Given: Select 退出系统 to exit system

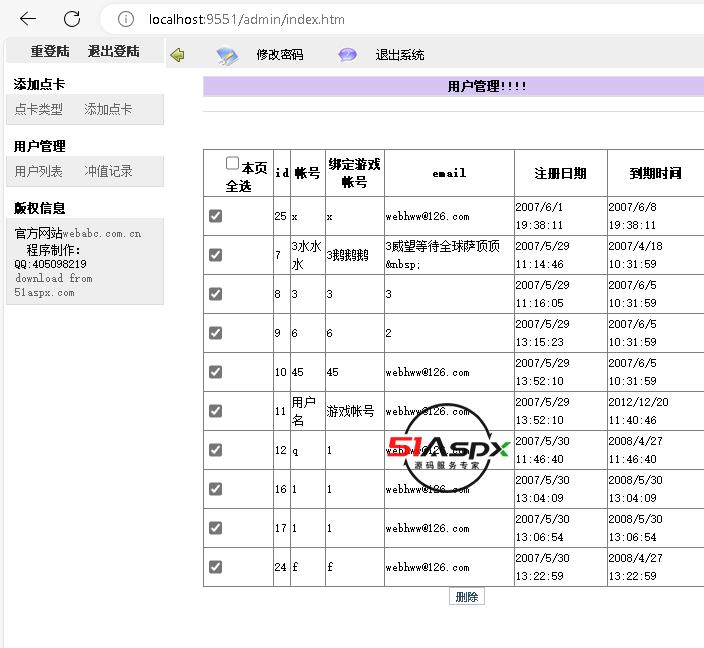Looking at the screenshot, I should click(x=399, y=55).
